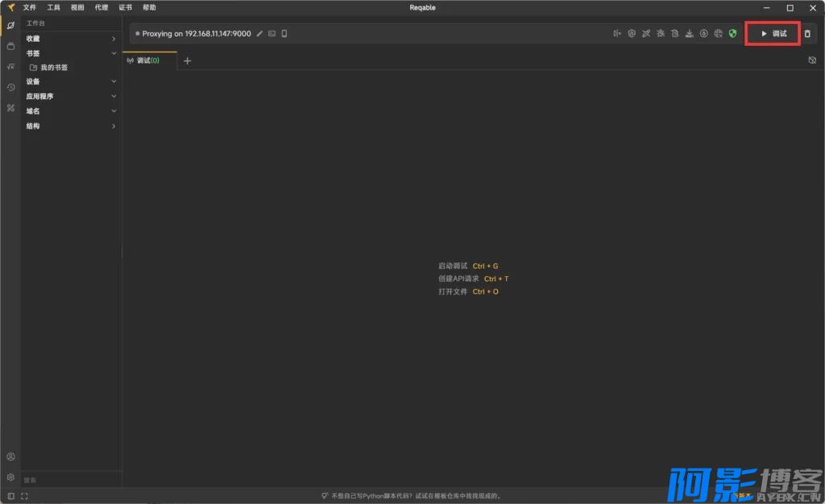
Task: Click the download arrow icon in toolbar
Action: coord(689,34)
